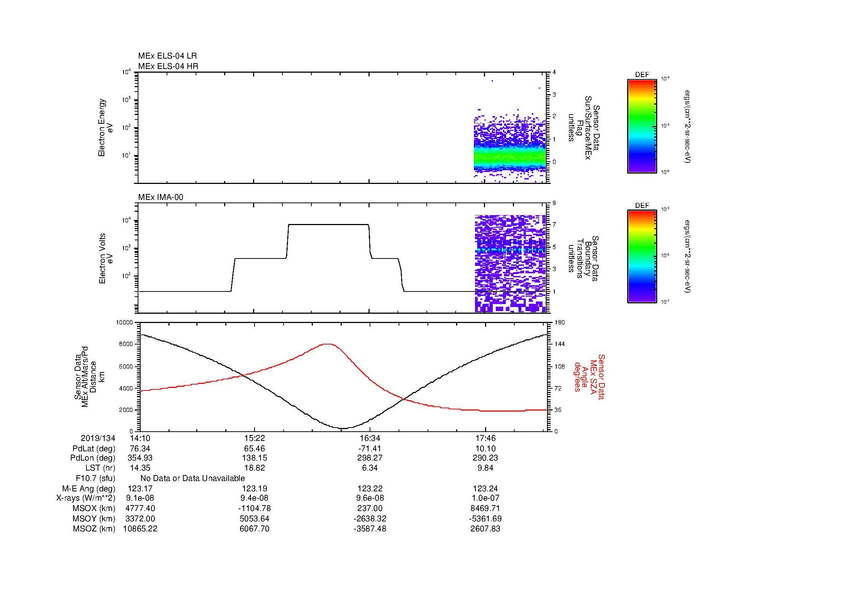
Task: Click the 'PdLat (deg)' row label
Action: click(94, 449)
